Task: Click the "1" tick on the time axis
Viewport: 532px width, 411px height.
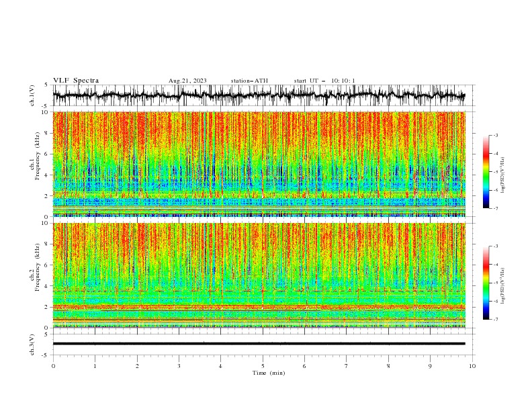Action: [95, 366]
